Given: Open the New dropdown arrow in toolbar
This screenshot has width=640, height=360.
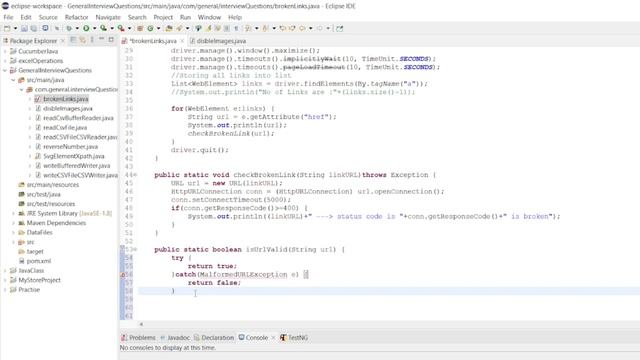Looking at the screenshot, I should 15,28.
